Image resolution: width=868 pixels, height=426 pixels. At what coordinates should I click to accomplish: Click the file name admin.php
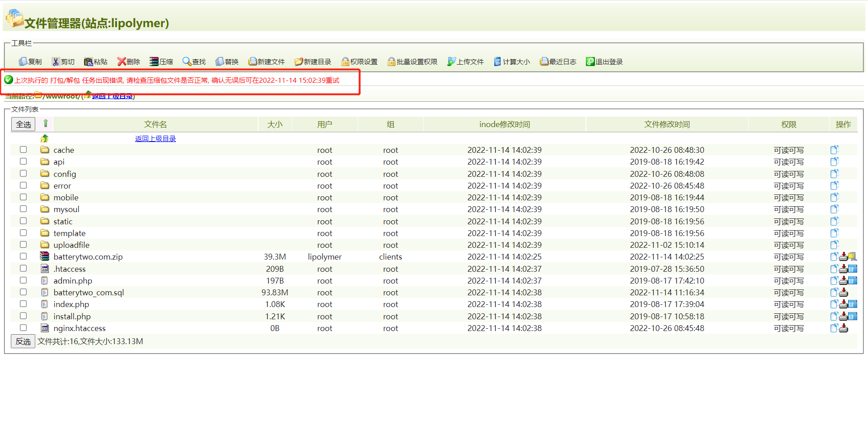(73, 280)
